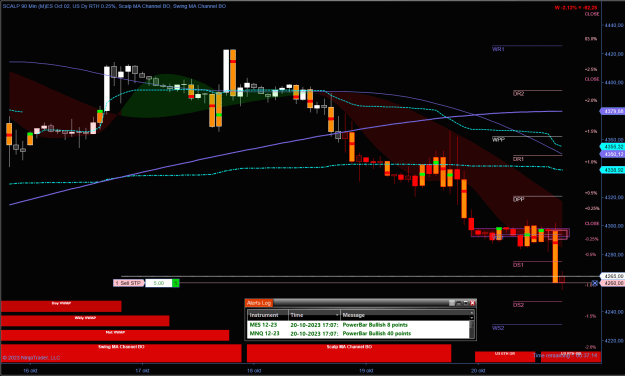Click the DR1 daily pivot label
This screenshot has width=625, height=376.
click(518, 159)
